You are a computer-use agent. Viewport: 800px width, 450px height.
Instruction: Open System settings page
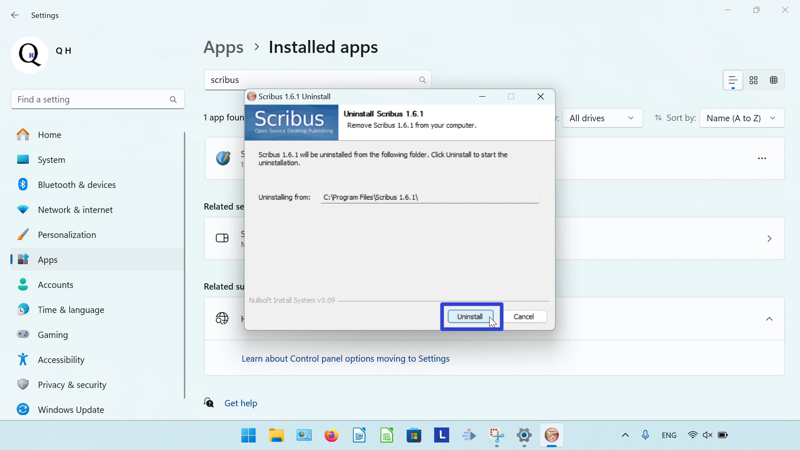pyautogui.click(x=97, y=160)
